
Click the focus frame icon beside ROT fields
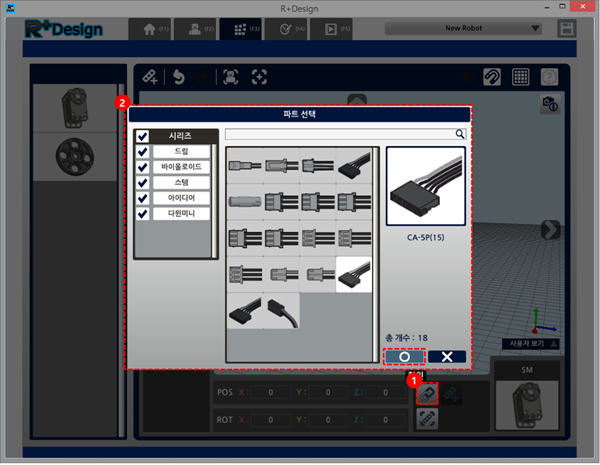point(425,419)
